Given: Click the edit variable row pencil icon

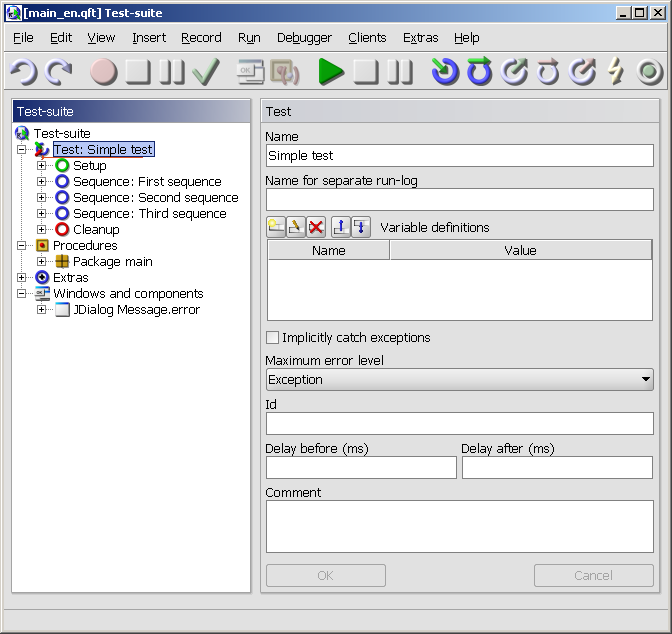Looking at the screenshot, I should (296, 227).
